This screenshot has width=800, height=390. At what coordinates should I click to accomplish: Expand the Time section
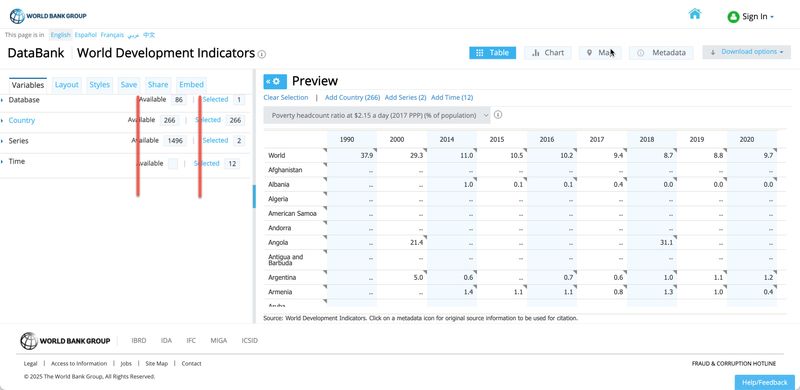17,161
